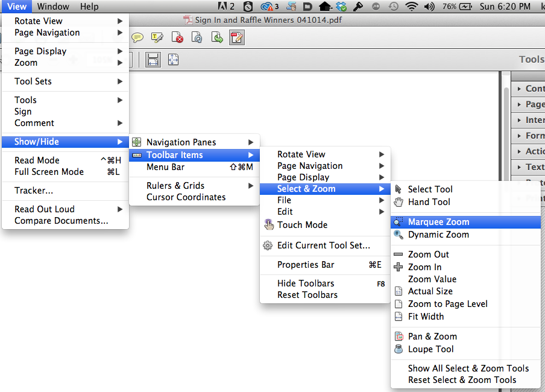The image size is (545, 392).
Task: Open the Pan & Zoom tool
Action: click(466, 337)
